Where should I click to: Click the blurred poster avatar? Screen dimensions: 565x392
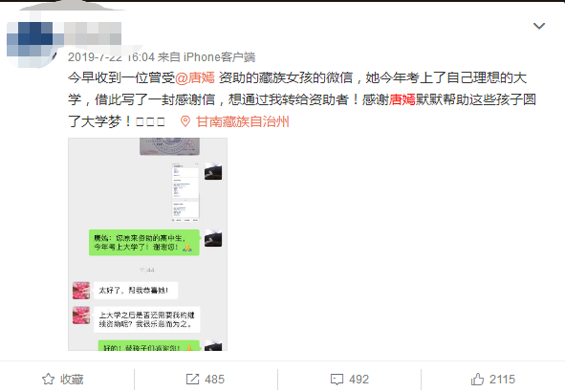pos(31,43)
